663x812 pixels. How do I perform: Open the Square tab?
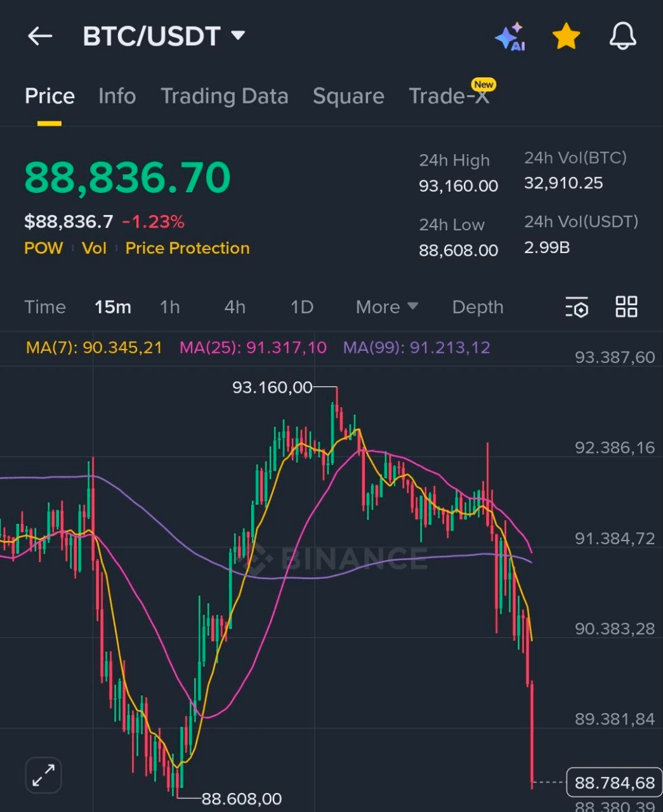(x=348, y=96)
